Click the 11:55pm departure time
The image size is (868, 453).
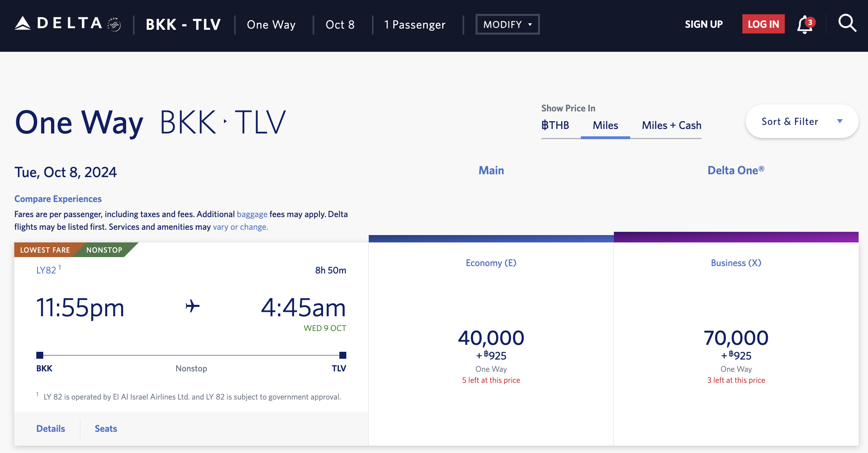(80, 307)
